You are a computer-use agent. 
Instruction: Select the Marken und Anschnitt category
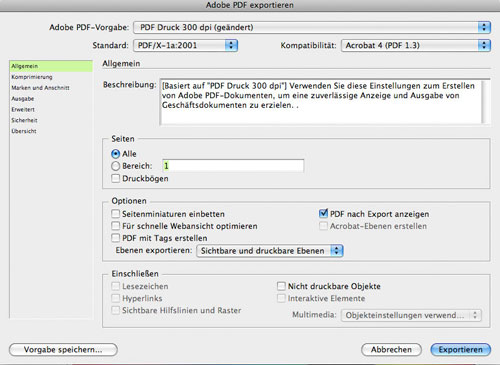coord(51,88)
